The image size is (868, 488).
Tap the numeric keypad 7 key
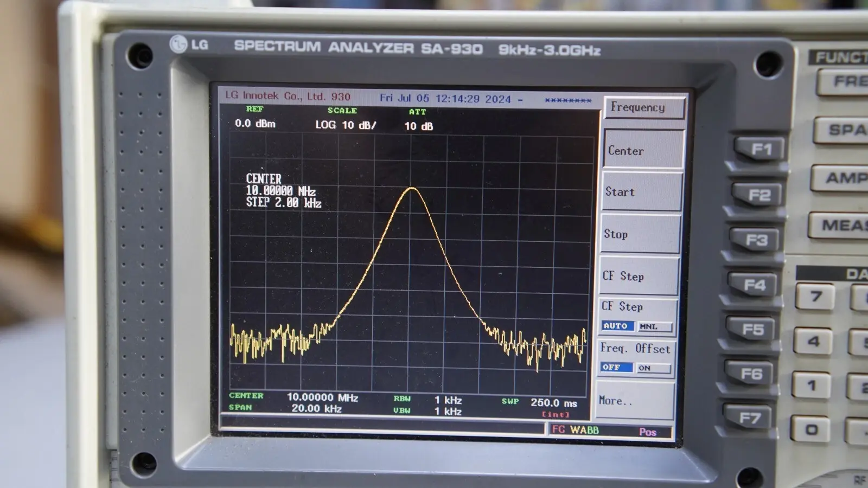[815, 297]
